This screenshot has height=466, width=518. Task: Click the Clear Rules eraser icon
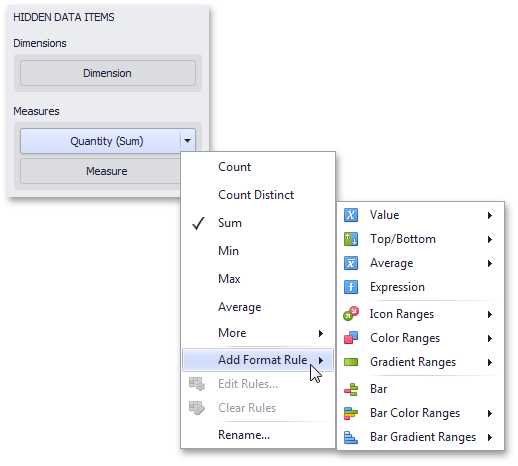click(197, 408)
